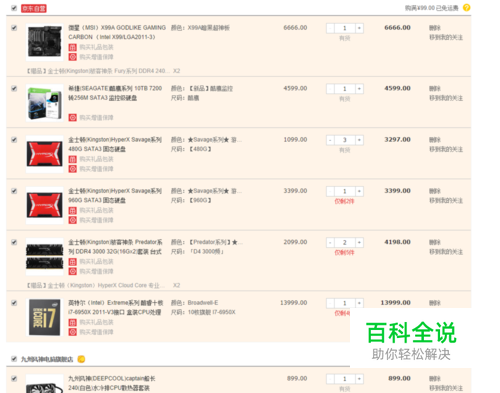Open Kingston Predator memory thumbnail
The height and width of the screenshot is (393, 500).
point(45,257)
